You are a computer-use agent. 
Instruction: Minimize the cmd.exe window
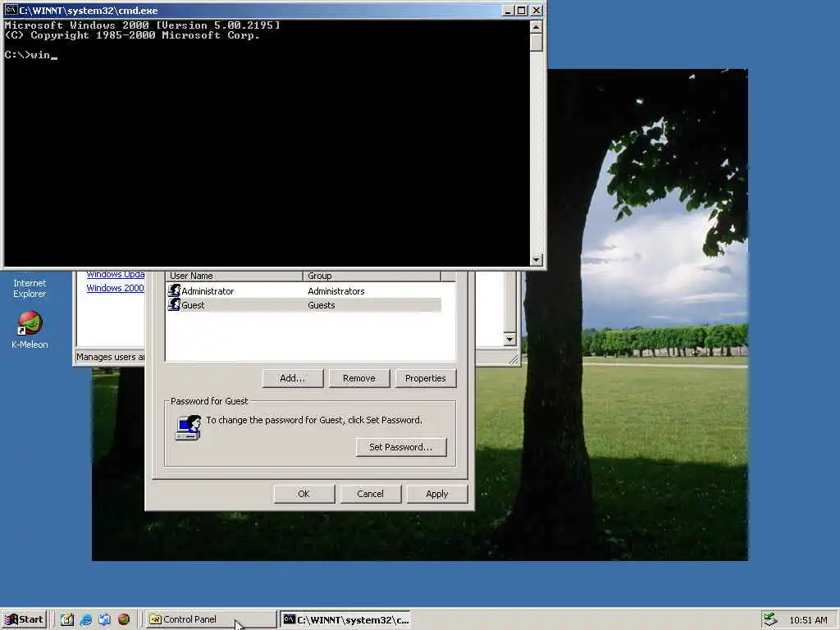tap(509, 10)
